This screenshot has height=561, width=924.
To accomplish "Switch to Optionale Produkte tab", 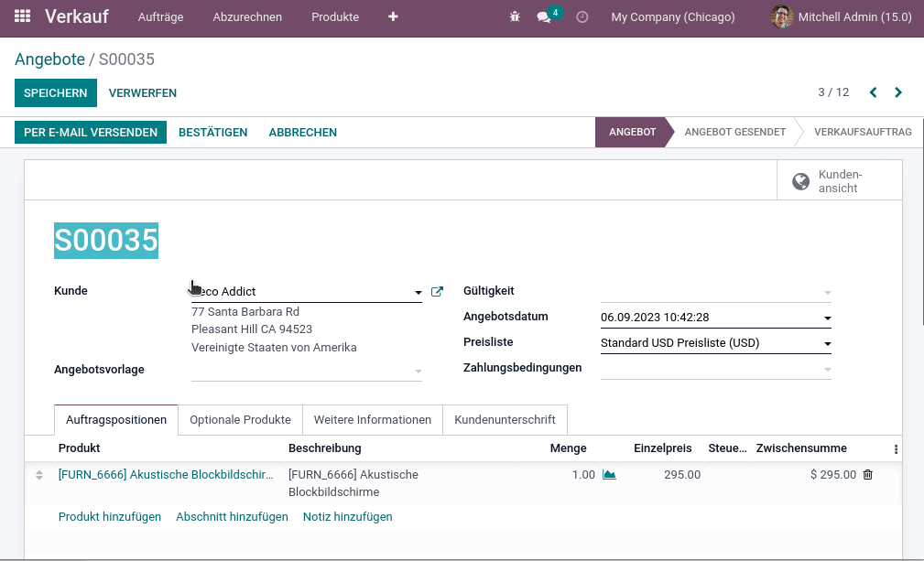I will coord(241,420).
